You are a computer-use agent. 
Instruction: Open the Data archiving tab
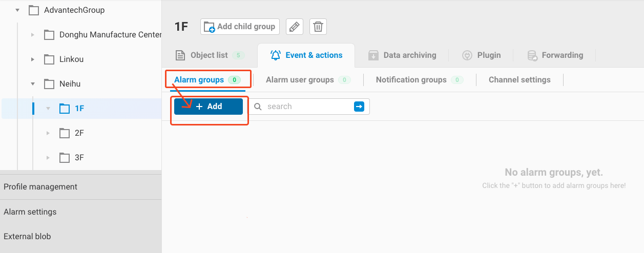pyautogui.click(x=403, y=55)
